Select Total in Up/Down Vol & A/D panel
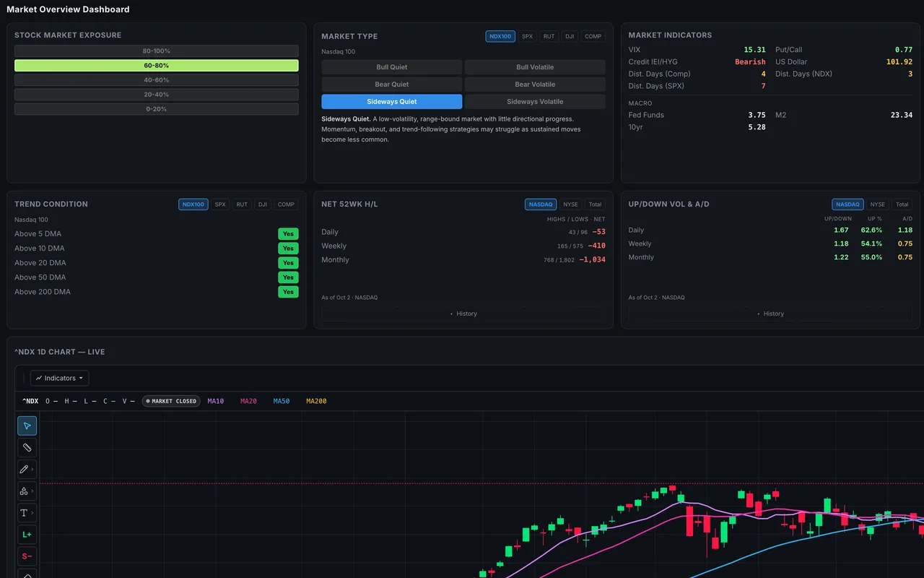924x578 pixels. (902, 204)
